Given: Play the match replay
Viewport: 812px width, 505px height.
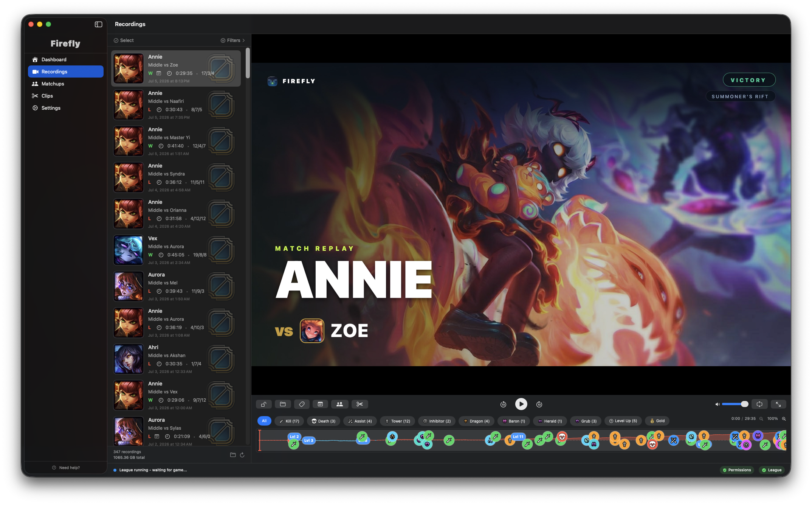Looking at the screenshot, I should pyautogui.click(x=521, y=404).
